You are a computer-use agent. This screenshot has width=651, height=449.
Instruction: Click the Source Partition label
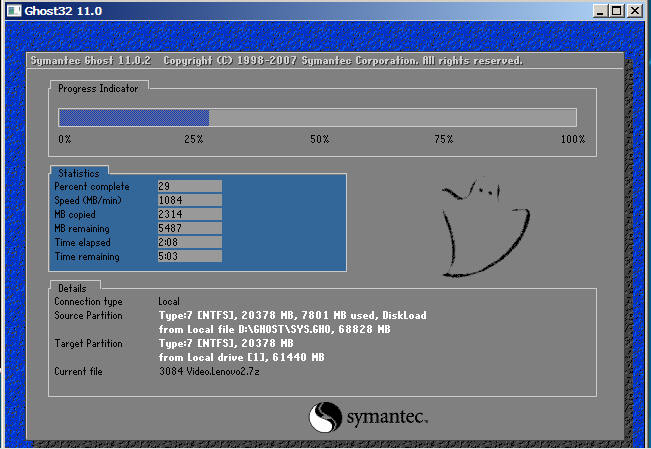click(88, 315)
